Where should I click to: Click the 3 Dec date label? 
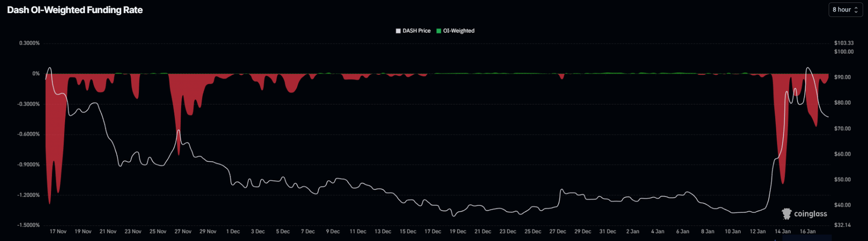coord(258,231)
